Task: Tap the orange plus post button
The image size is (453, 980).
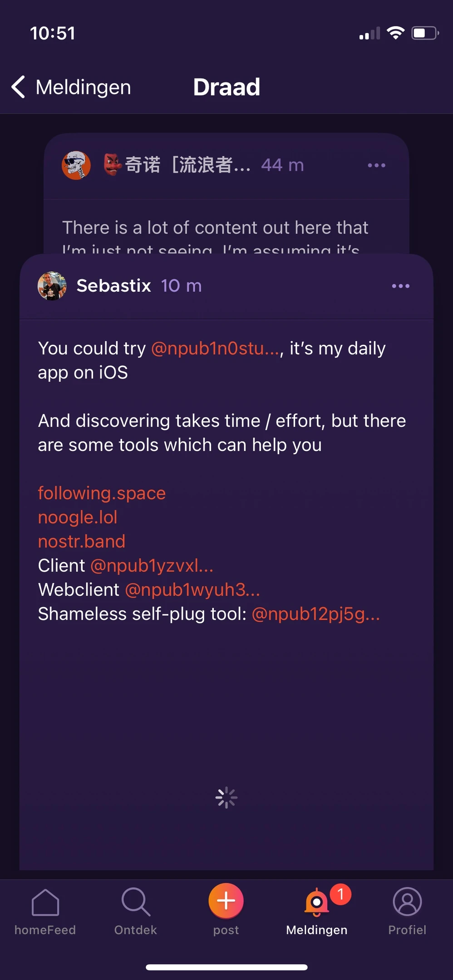Action: coord(226,901)
